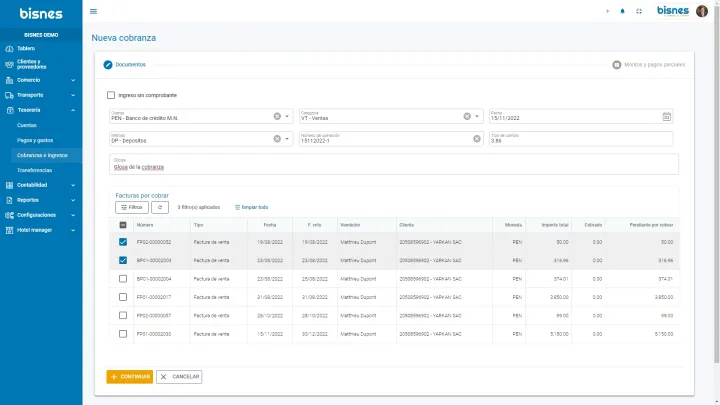Screen dimensions: 720x405
Task: Clear the Número de operación field
Action: (x=477, y=139)
